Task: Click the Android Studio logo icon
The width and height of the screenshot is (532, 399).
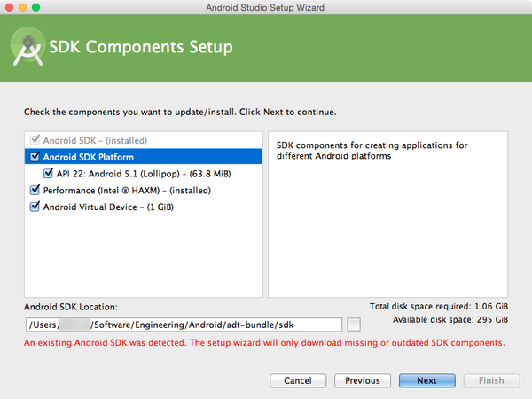Action: tap(27, 47)
